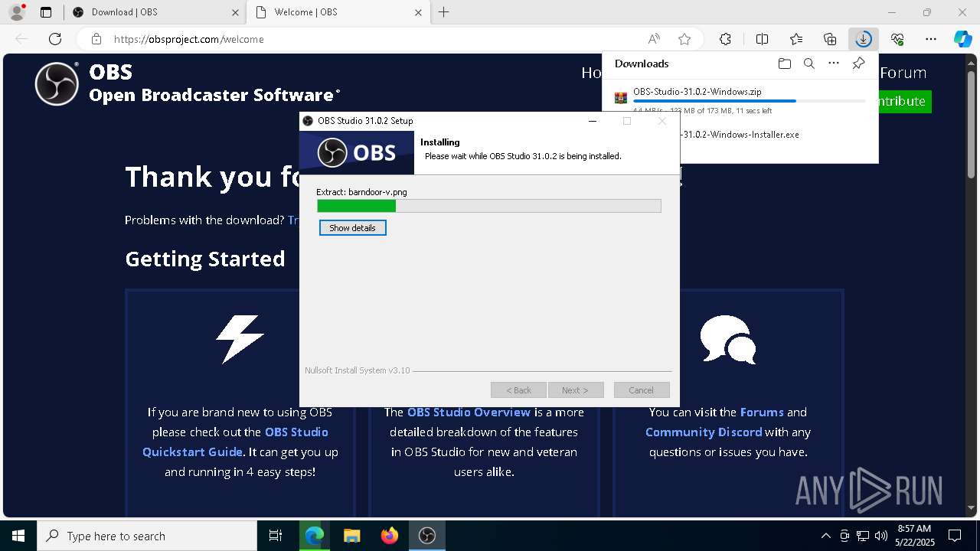Click the lightning bolt quickstart icon
The image size is (980, 551).
tap(240, 339)
